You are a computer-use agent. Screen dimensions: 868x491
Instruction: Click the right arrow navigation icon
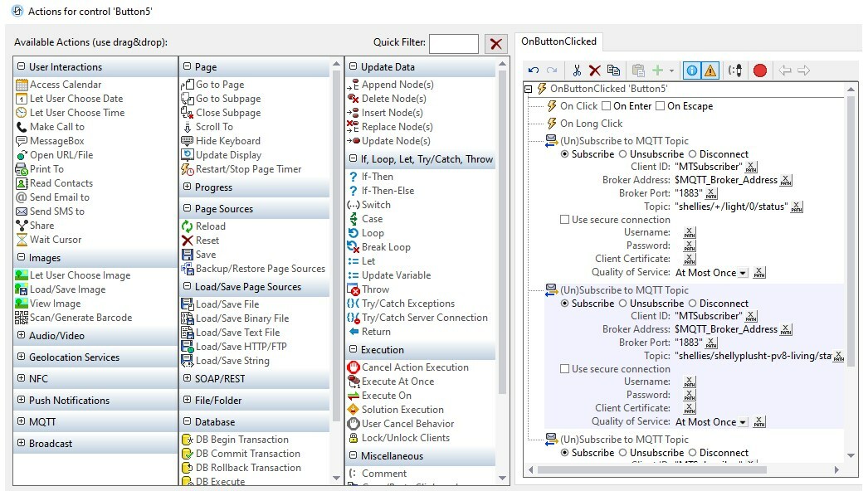click(x=804, y=70)
